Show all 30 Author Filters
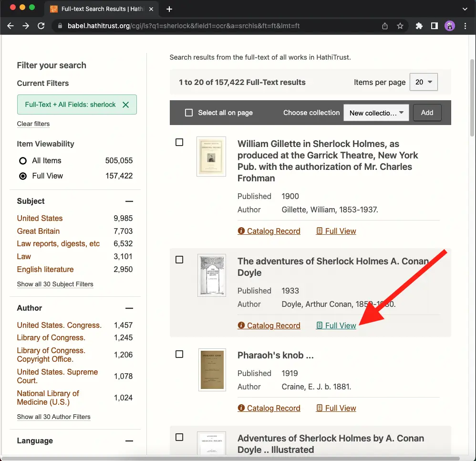476x461 pixels. [54, 417]
